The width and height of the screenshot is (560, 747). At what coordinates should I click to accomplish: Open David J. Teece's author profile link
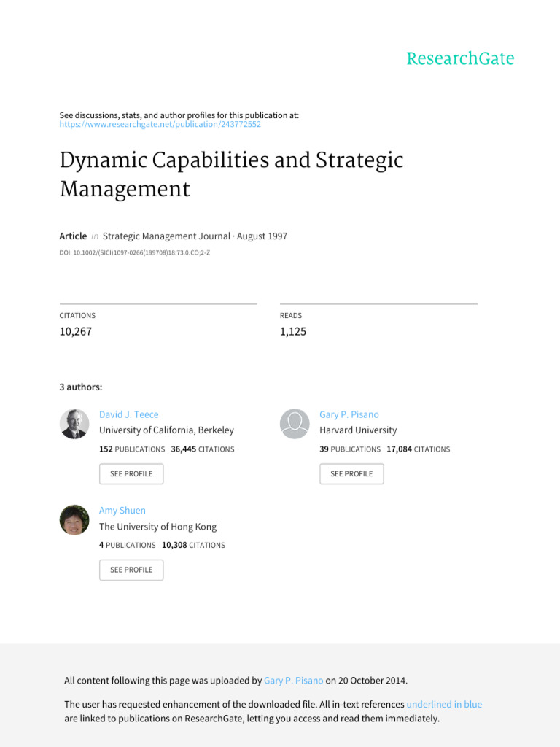pos(128,414)
